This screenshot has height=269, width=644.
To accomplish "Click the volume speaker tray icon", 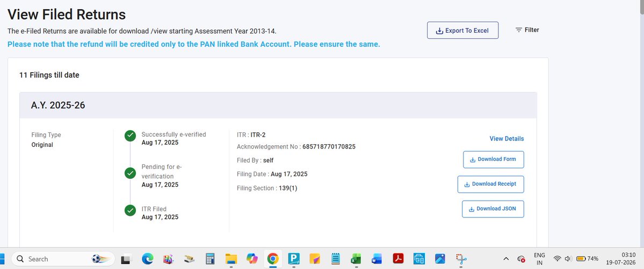I will pyautogui.click(x=568, y=259).
